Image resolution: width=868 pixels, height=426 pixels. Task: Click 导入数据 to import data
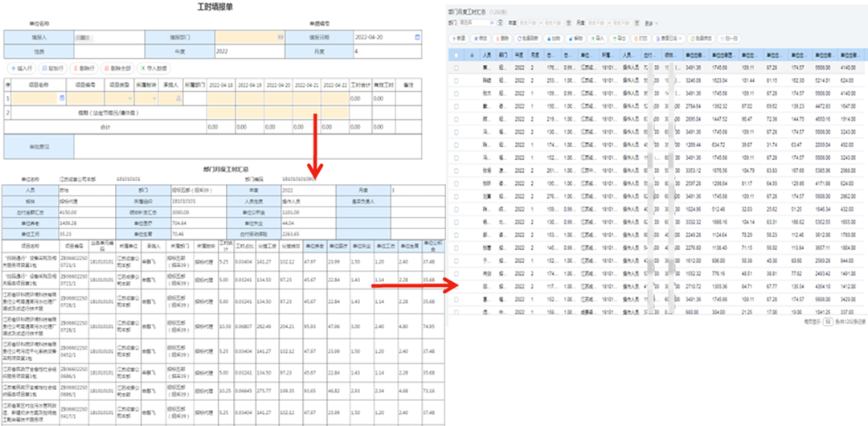click(x=153, y=68)
